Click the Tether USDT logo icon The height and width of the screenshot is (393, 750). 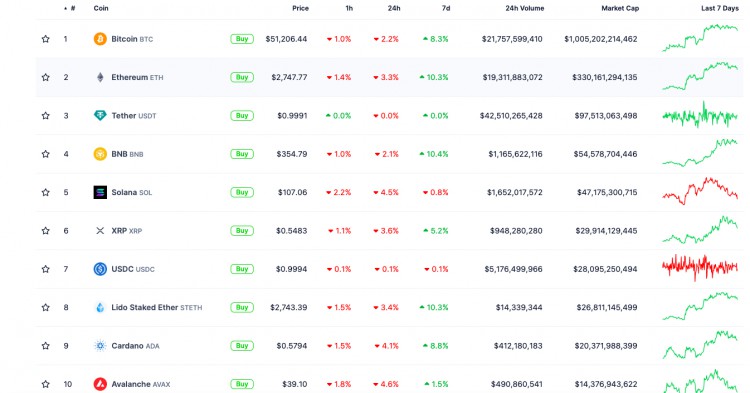pyautogui.click(x=100, y=115)
